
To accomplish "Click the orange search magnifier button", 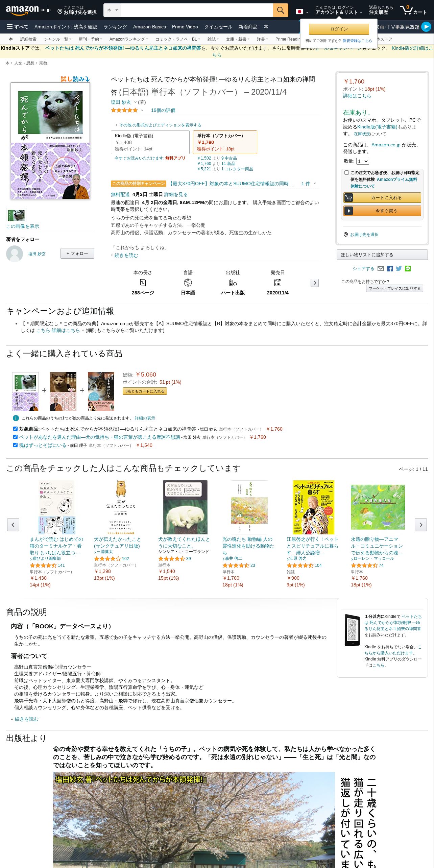I will click(x=281, y=10).
